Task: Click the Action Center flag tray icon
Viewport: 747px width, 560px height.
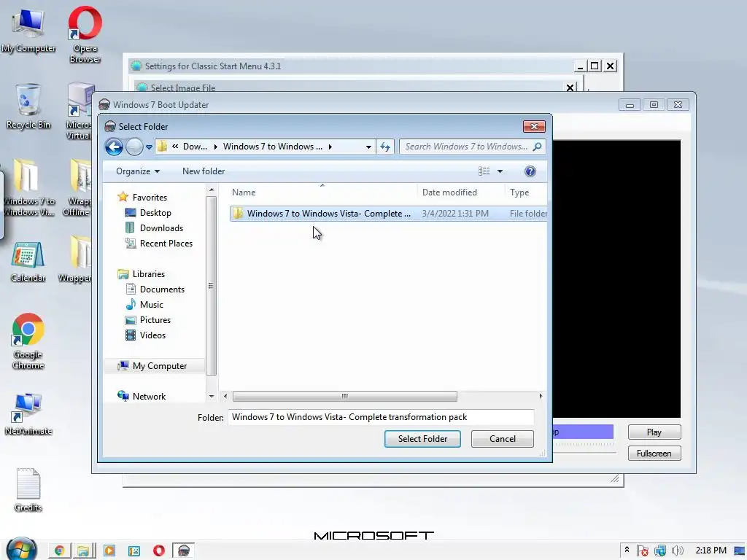Action: pyautogui.click(x=642, y=551)
